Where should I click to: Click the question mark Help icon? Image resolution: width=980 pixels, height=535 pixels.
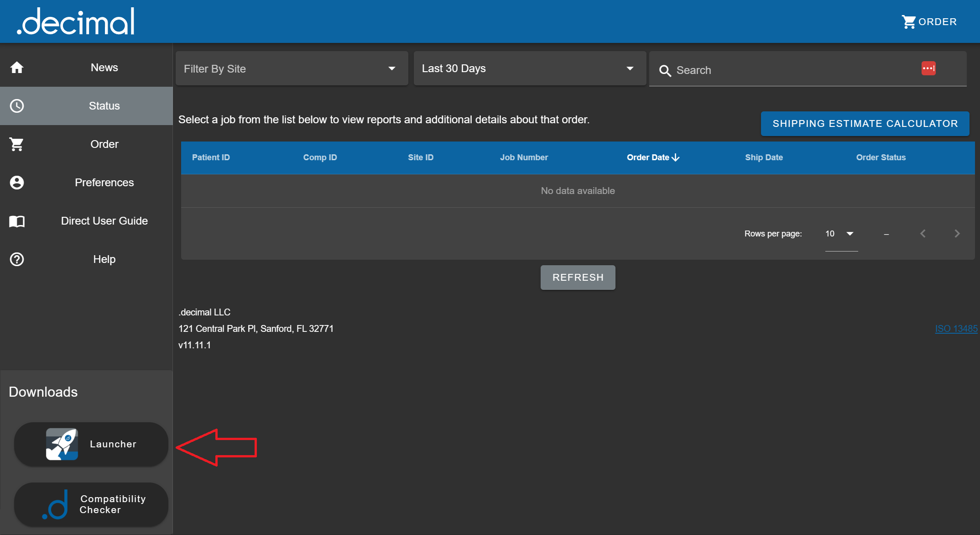17,259
